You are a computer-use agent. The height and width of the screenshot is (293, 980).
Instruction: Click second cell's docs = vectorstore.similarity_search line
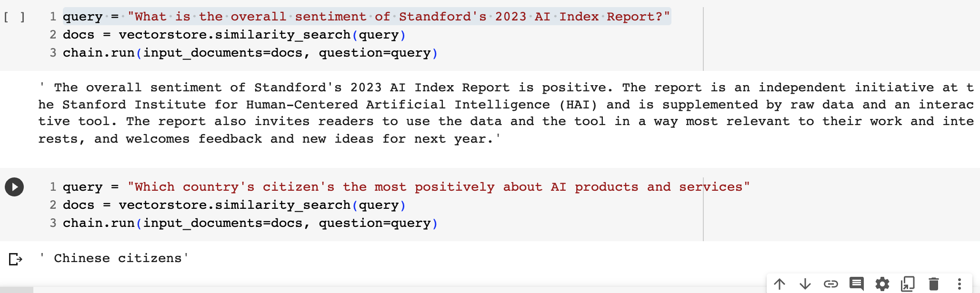(234, 205)
